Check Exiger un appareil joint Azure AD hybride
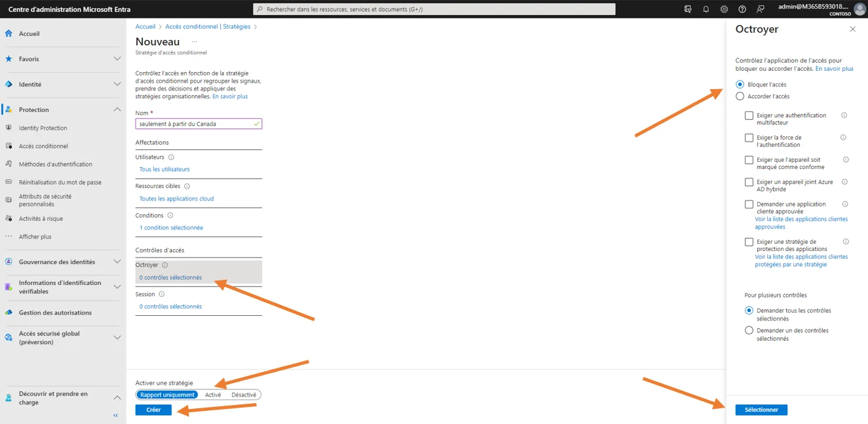Viewport: 868px width, 424px height. click(x=749, y=182)
